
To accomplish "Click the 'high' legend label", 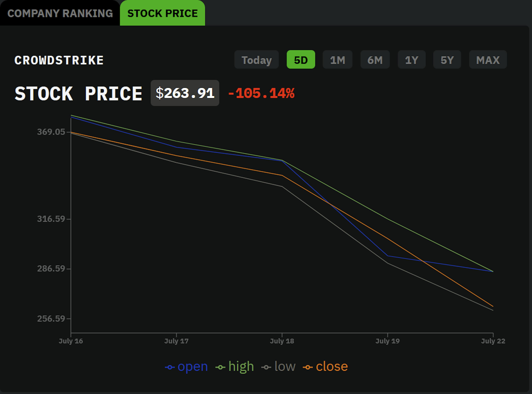I will coord(241,366).
